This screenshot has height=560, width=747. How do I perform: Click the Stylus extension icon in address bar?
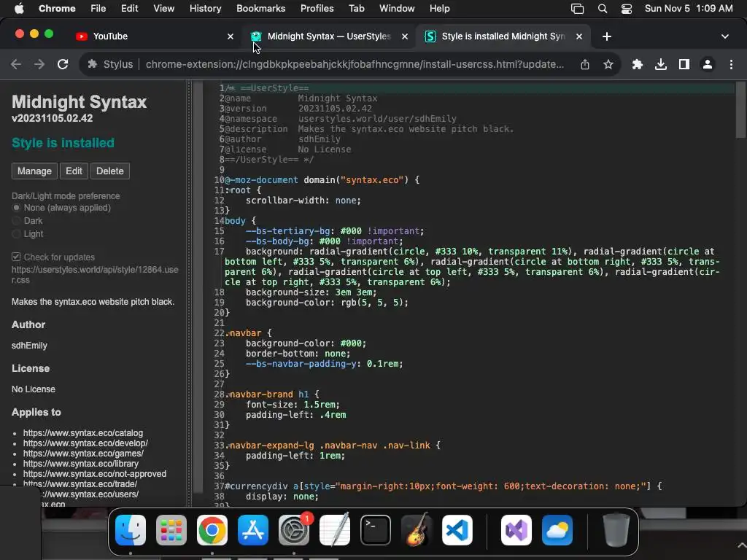93,64
